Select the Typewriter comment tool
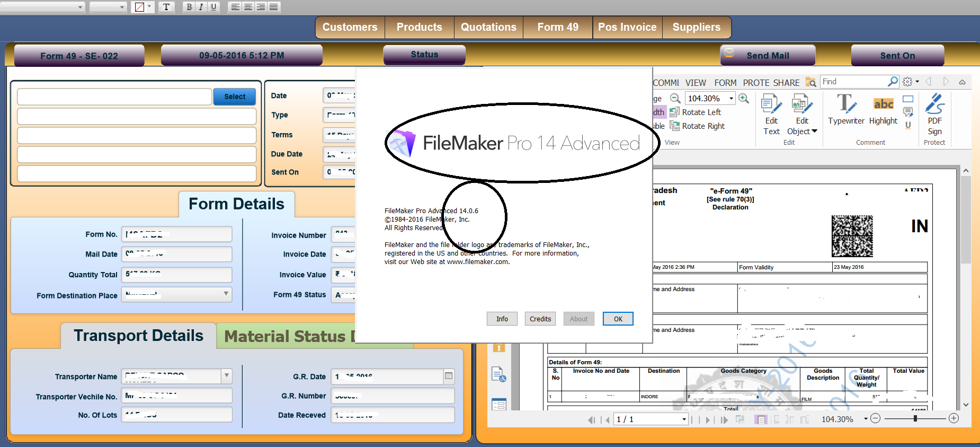 [845, 104]
